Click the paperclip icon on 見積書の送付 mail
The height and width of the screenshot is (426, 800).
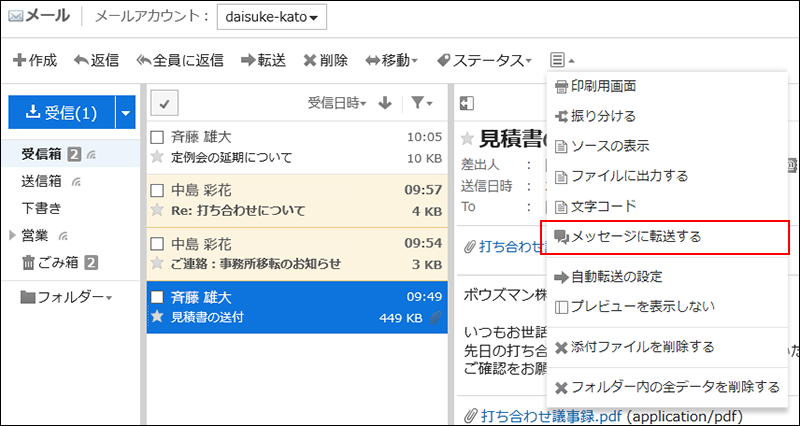[435, 318]
